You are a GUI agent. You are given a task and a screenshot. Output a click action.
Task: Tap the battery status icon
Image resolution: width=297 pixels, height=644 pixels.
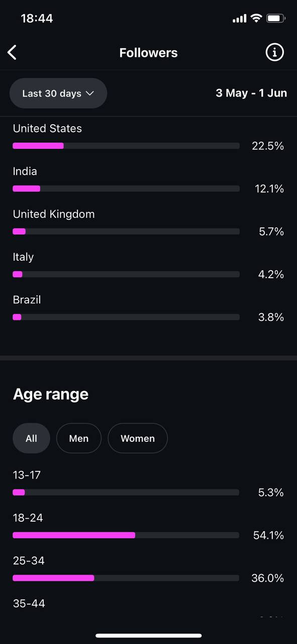276,19
